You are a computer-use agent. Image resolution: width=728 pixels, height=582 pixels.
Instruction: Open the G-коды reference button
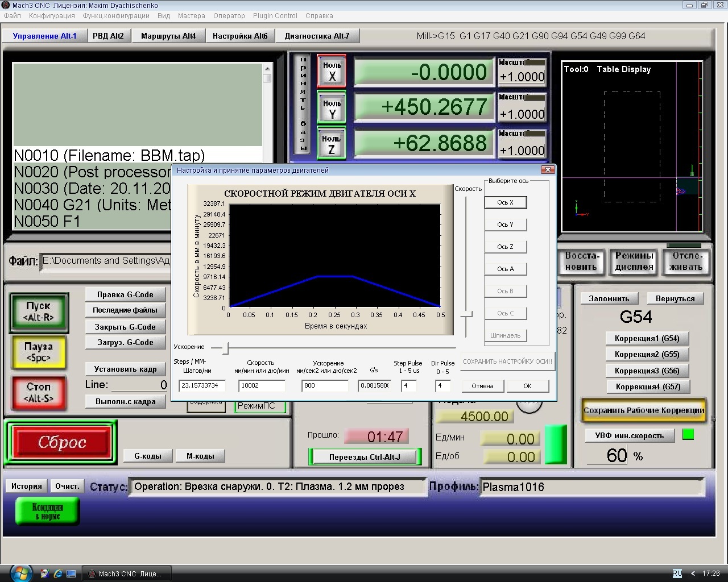[x=148, y=456]
